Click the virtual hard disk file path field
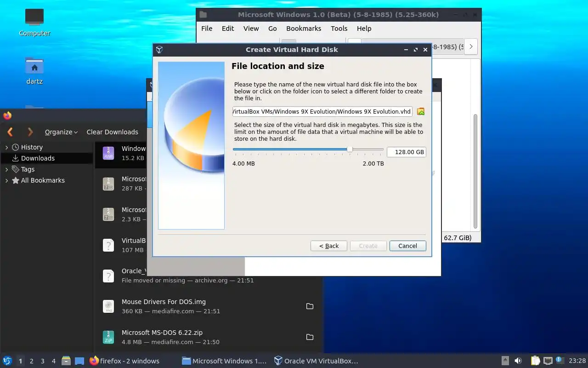Screen dimensions: 588x368 pyautogui.click(x=322, y=112)
